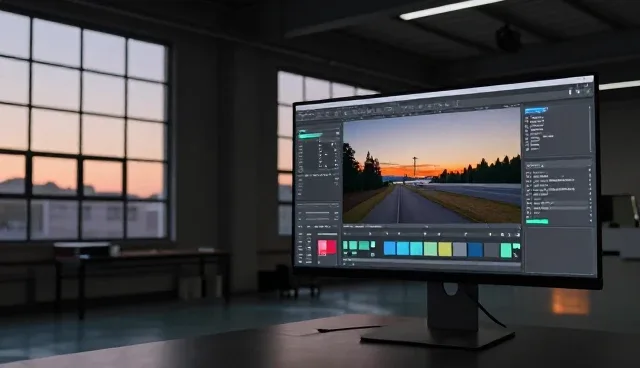
Task: Select the dark gray clip in the timeline
Action: tap(491, 250)
